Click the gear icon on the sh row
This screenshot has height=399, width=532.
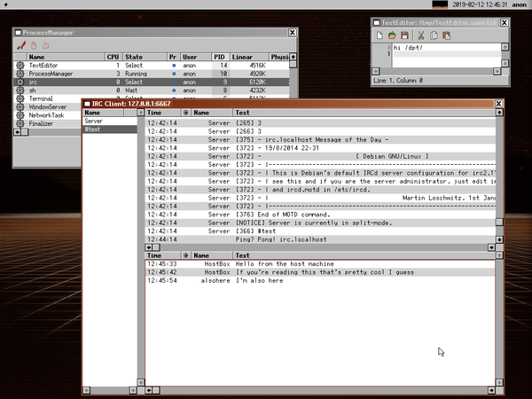[x=20, y=90]
